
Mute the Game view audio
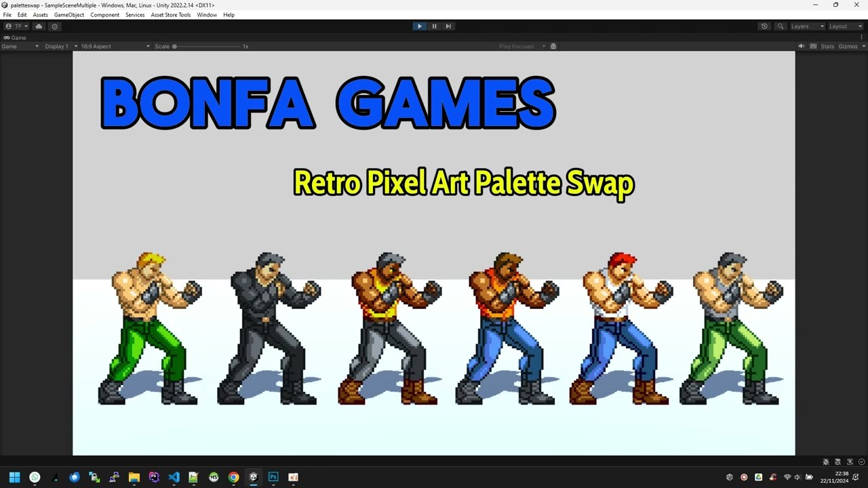(x=801, y=47)
